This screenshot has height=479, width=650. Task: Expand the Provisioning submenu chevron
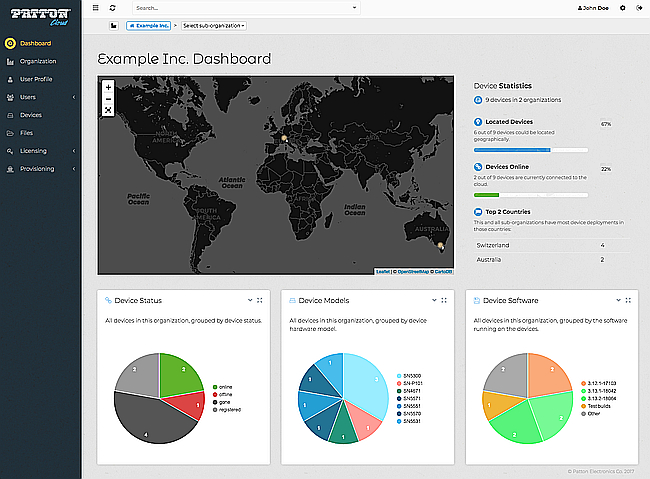(74, 168)
